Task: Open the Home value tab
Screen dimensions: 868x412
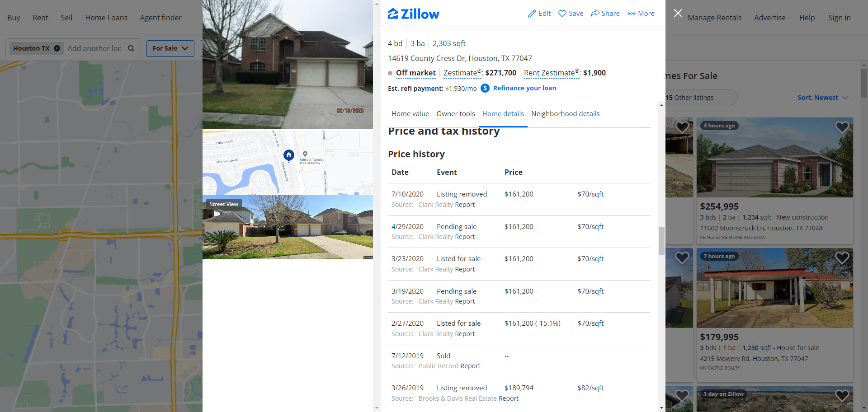Action: click(x=410, y=114)
